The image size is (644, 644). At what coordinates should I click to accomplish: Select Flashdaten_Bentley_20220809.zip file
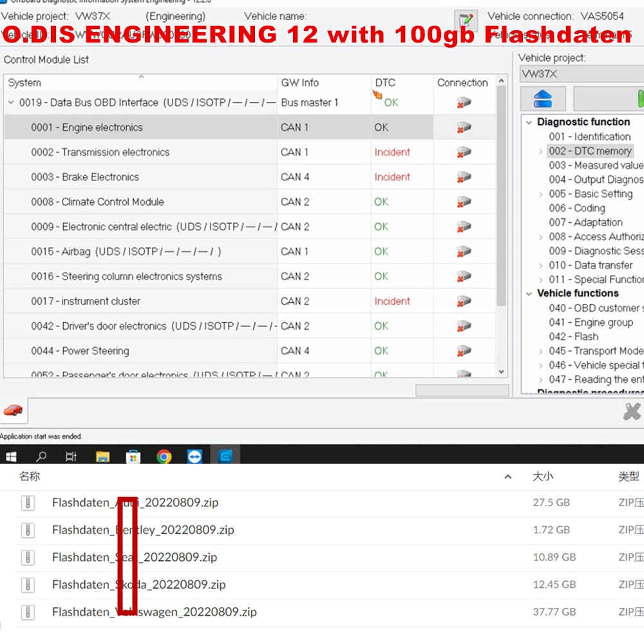point(144,530)
